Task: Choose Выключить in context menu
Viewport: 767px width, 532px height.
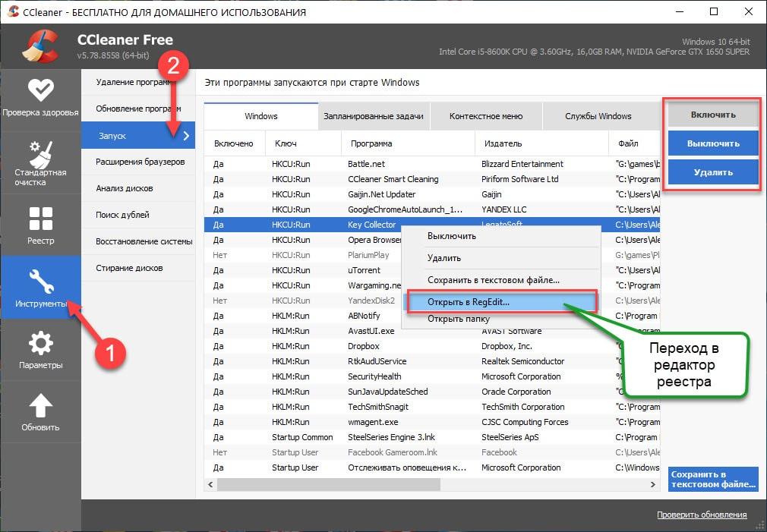Action: coord(501,236)
